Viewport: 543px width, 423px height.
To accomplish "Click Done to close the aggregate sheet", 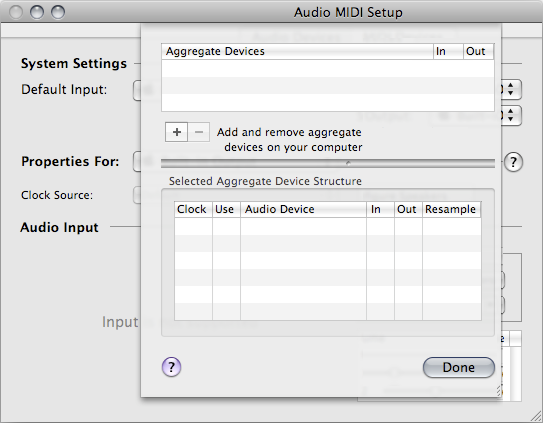I will [x=459, y=368].
